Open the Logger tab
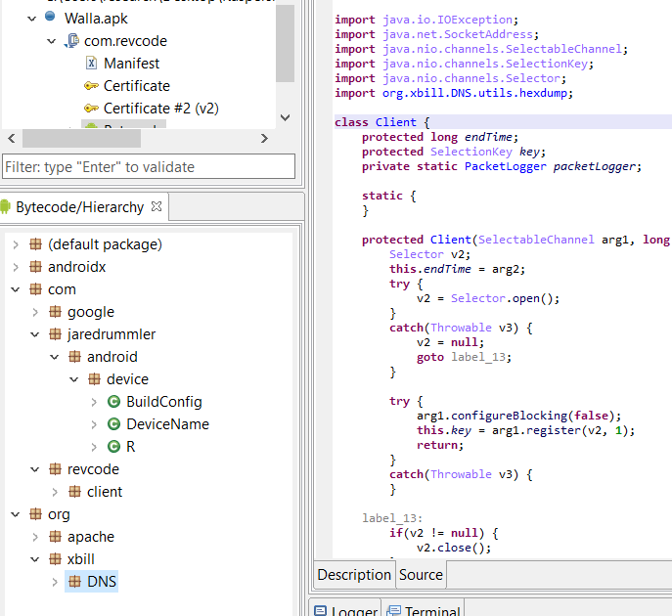This screenshot has height=616, width=672. click(x=345, y=609)
